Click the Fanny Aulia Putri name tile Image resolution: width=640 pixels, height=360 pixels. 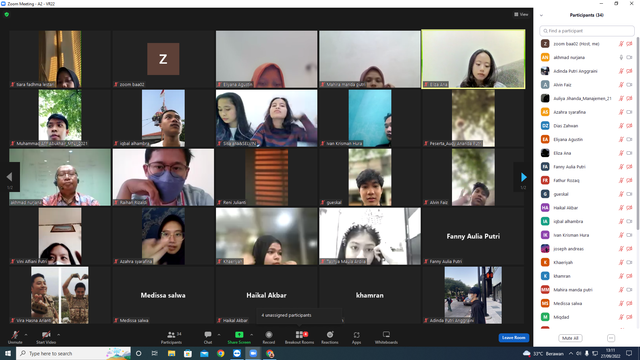473,236
